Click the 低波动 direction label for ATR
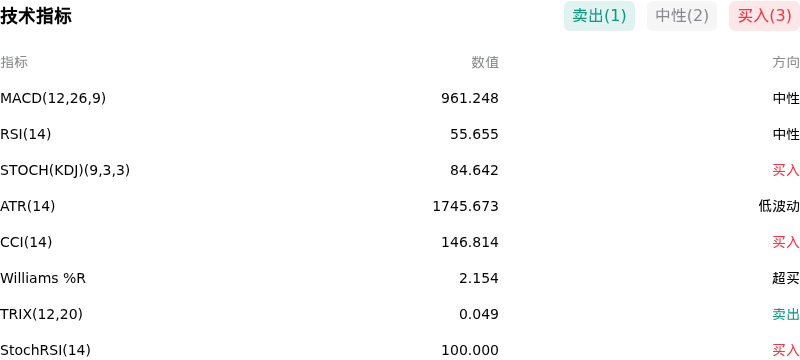Image resolution: width=800 pixels, height=360 pixels. (779, 206)
